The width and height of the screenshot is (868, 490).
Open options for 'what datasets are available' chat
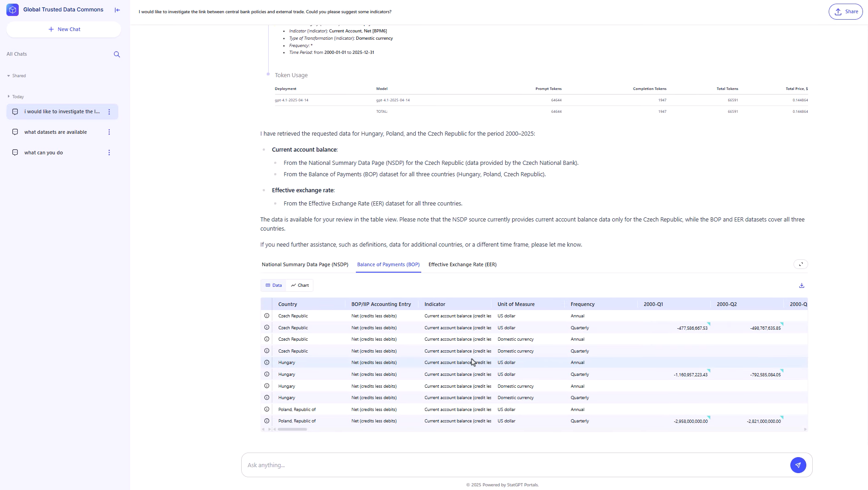(109, 132)
